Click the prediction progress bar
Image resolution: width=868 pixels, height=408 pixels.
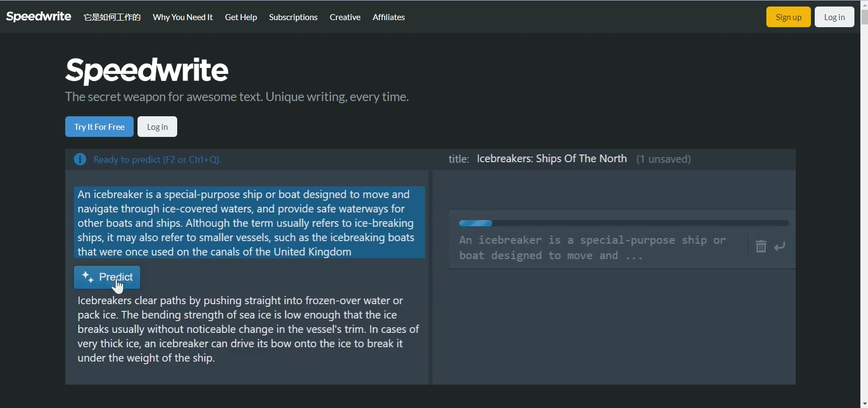click(x=623, y=223)
